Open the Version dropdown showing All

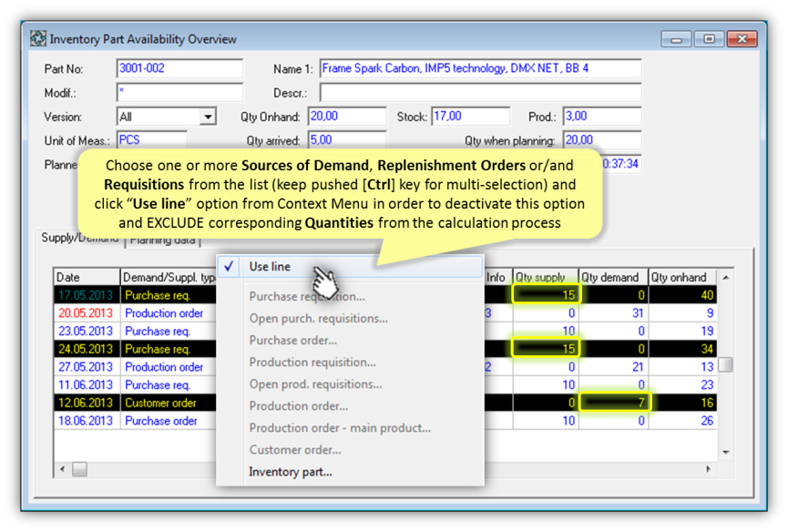[208, 117]
